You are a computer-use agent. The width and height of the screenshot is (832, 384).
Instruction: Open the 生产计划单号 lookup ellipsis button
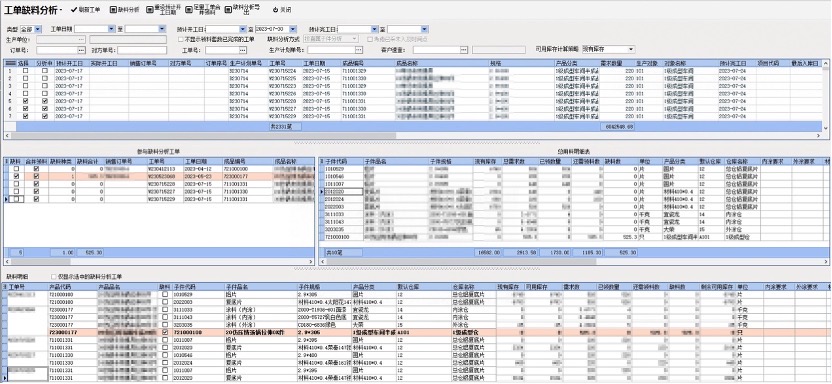pos(359,50)
